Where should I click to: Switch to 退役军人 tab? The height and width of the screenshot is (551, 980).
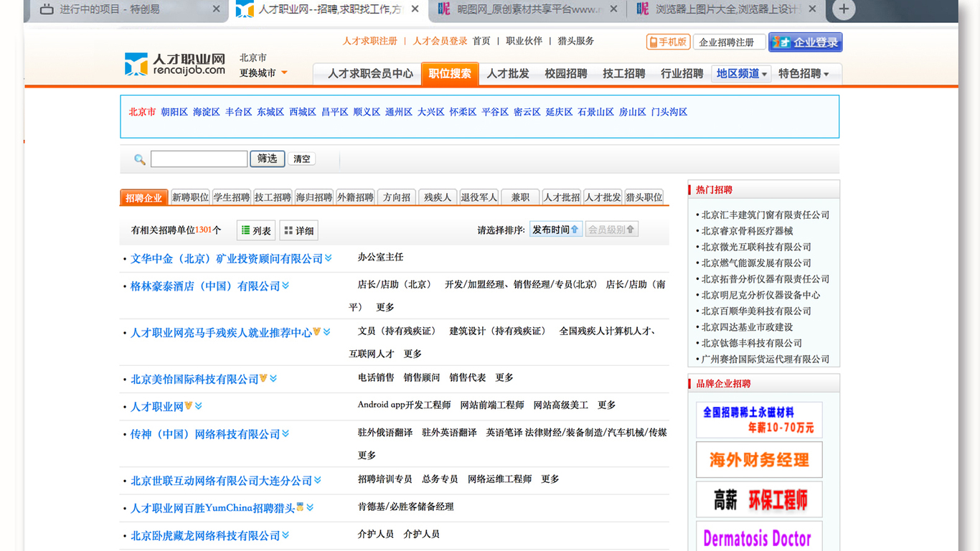coord(479,197)
